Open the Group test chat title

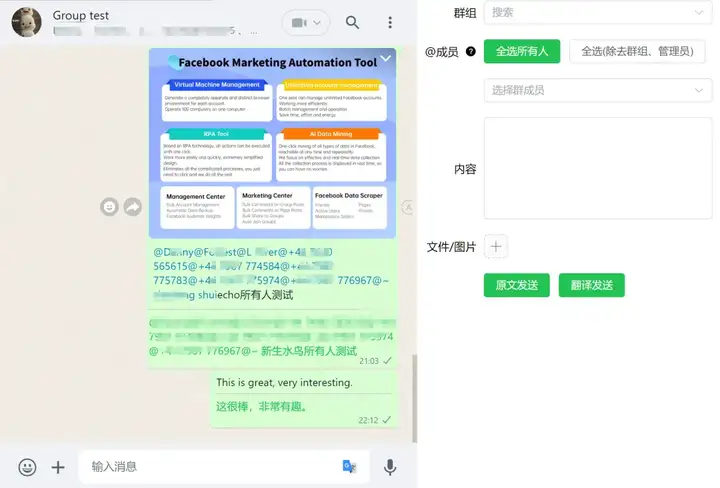[81, 15]
